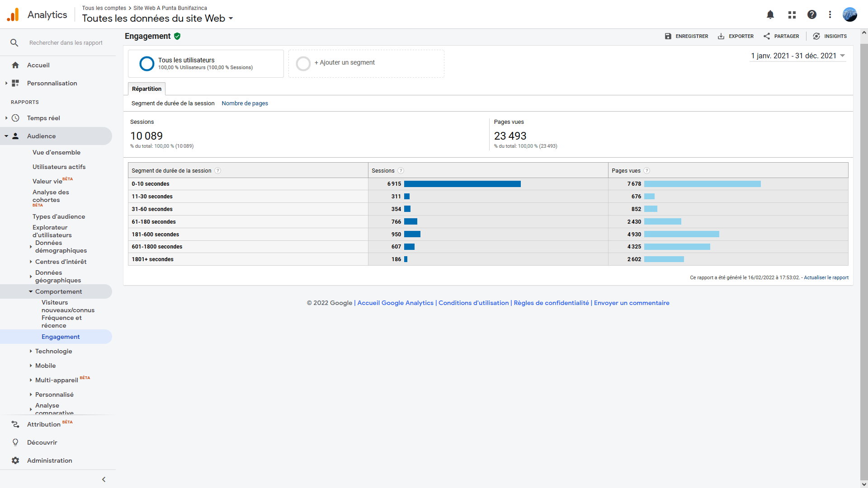Select the Répartition tab
Screen dimensions: 868x488
[146, 89]
